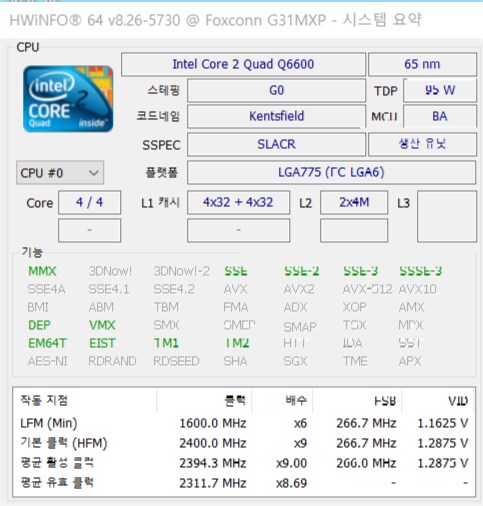Click the SHA feature label
The image size is (483, 506).
tap(236, 361)
